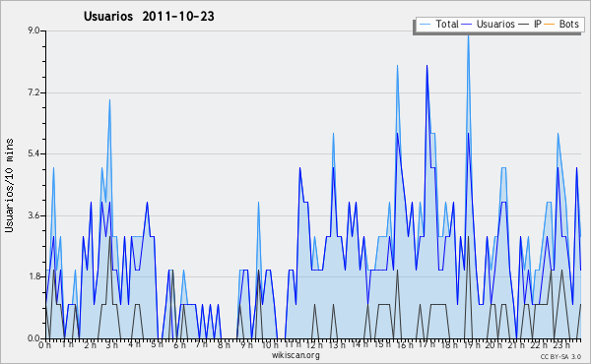591x364 pixels.
Task: Click the orange Bots legend line
Action: click(x=550, y=24)
